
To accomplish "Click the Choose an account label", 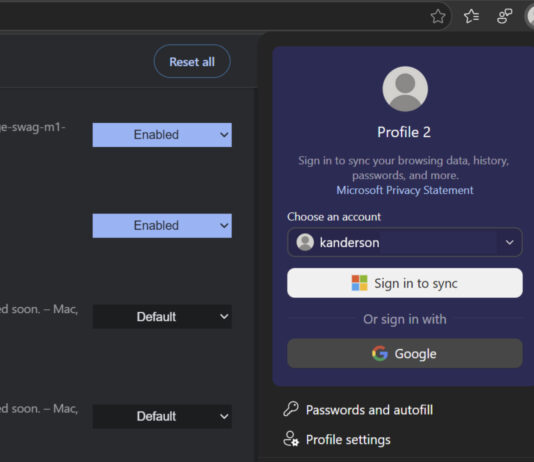I will point(334,217).
